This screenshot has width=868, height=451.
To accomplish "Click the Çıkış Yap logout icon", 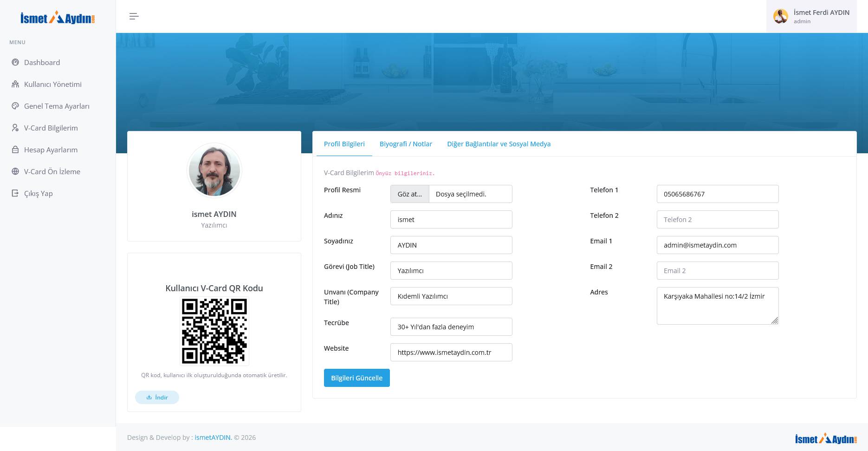I will tap(15, 193).
